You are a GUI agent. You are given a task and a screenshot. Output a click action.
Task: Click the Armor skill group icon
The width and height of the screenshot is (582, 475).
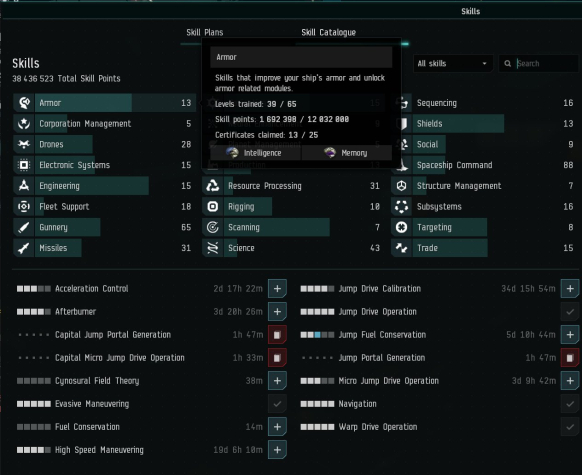pos(24,103)
